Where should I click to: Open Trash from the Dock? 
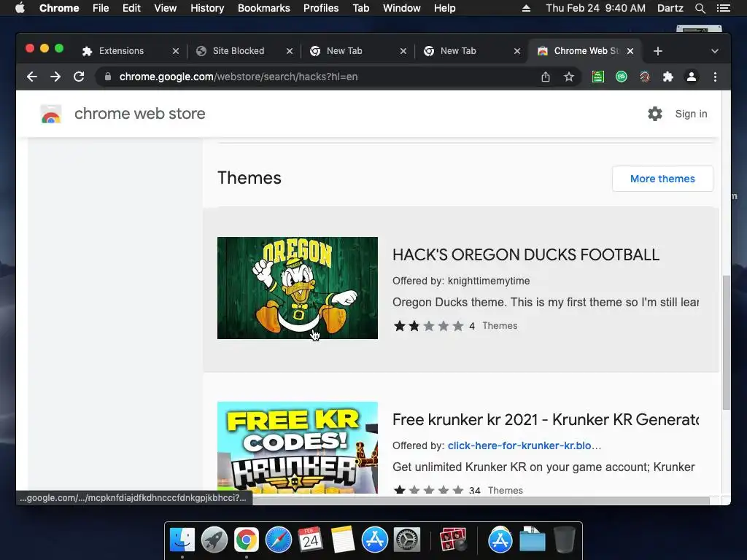pos(565,540)
